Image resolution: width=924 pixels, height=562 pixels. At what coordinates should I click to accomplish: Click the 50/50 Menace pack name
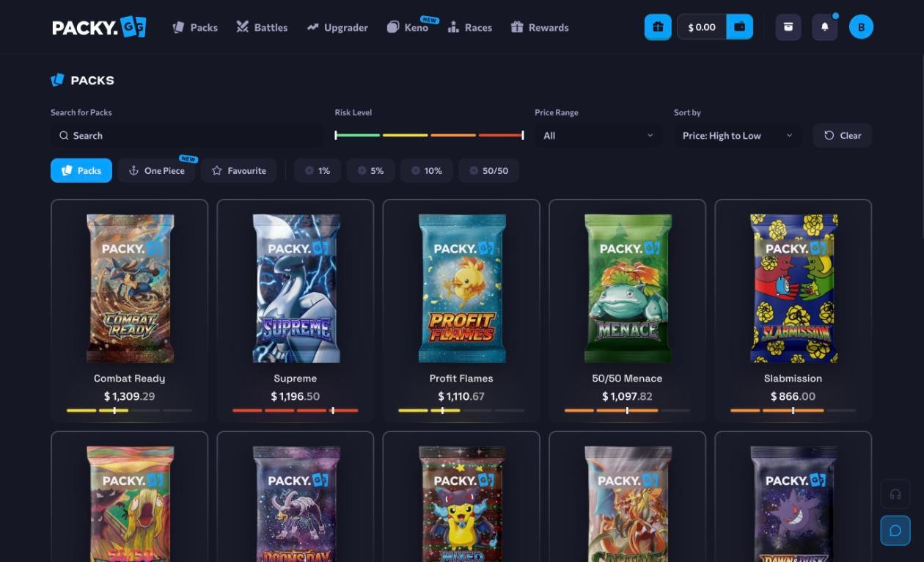coord(627,379)
